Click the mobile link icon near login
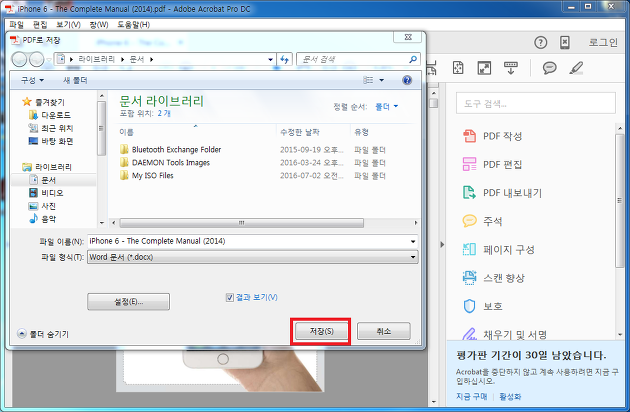The height and width of the screenshot is (412, 630). (x=565, y=42)
